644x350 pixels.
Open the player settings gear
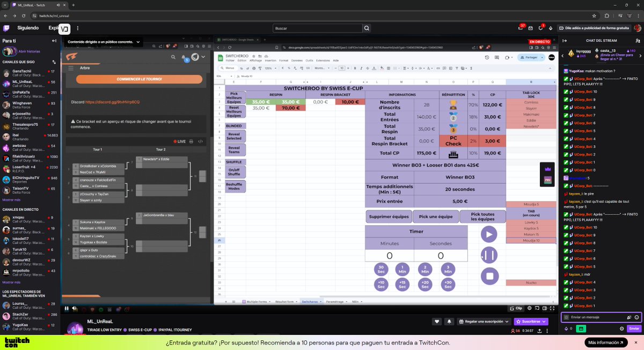tap(530, 308)
